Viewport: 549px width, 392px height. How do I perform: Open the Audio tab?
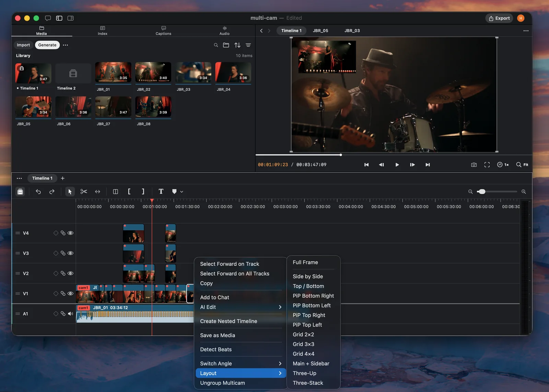224,31
